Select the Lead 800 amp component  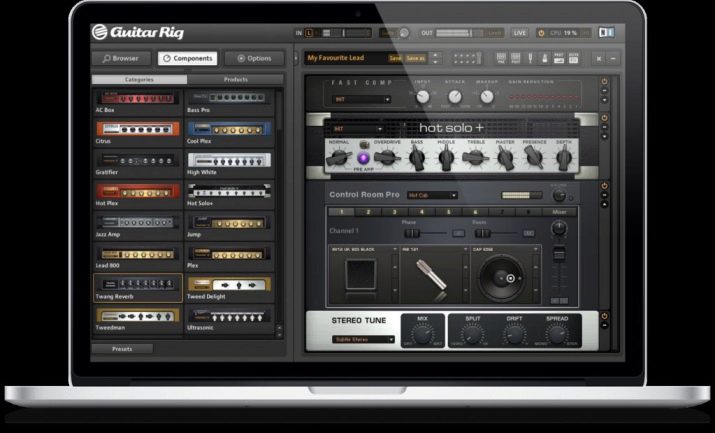click(137, 257)
